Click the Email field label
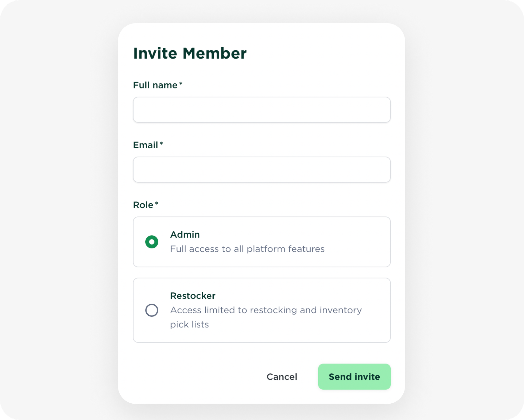 145,145
